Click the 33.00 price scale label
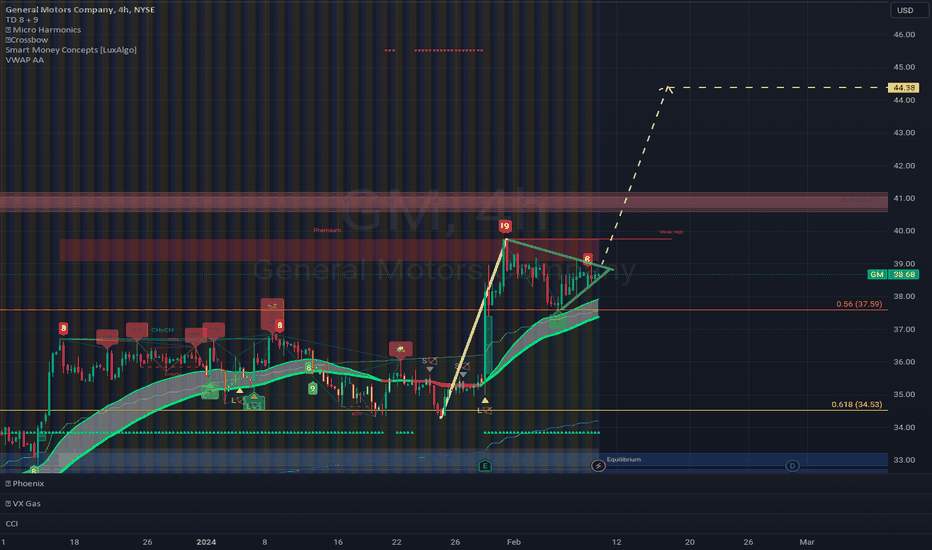The image size is (932, 550). 904,460
